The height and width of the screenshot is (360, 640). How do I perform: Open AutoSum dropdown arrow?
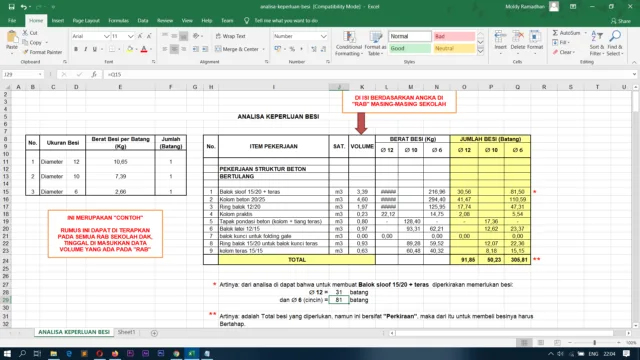tap(585, 33)
